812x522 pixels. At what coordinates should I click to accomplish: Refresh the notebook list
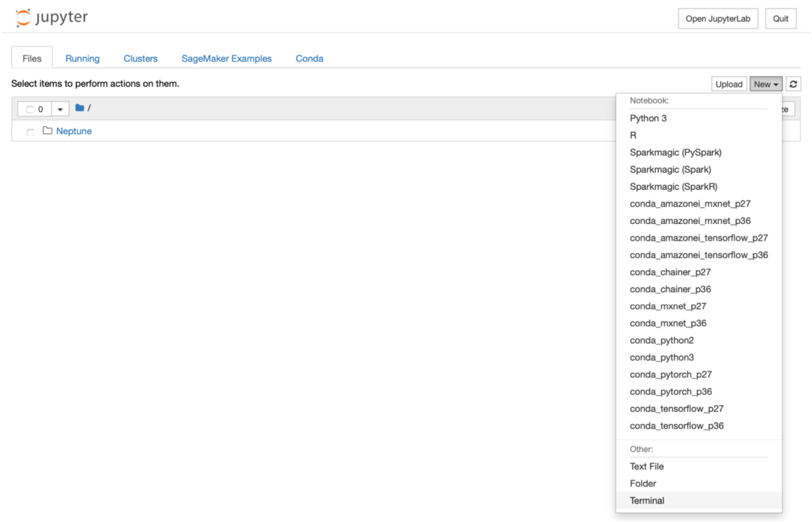[793, 84]
